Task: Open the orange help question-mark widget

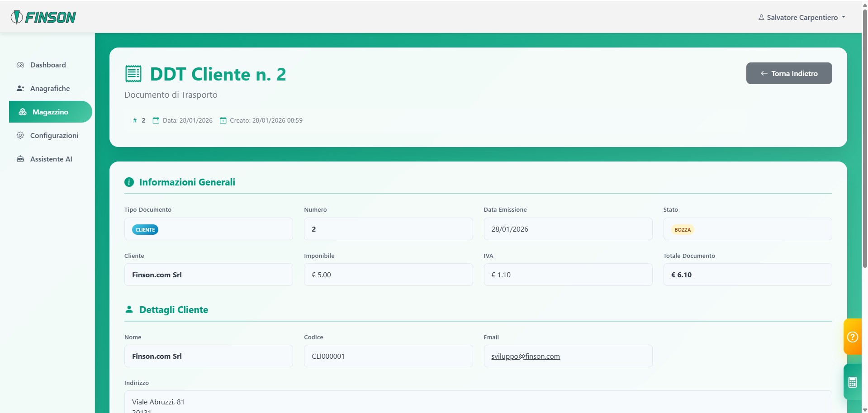Action: pos(853,337)
